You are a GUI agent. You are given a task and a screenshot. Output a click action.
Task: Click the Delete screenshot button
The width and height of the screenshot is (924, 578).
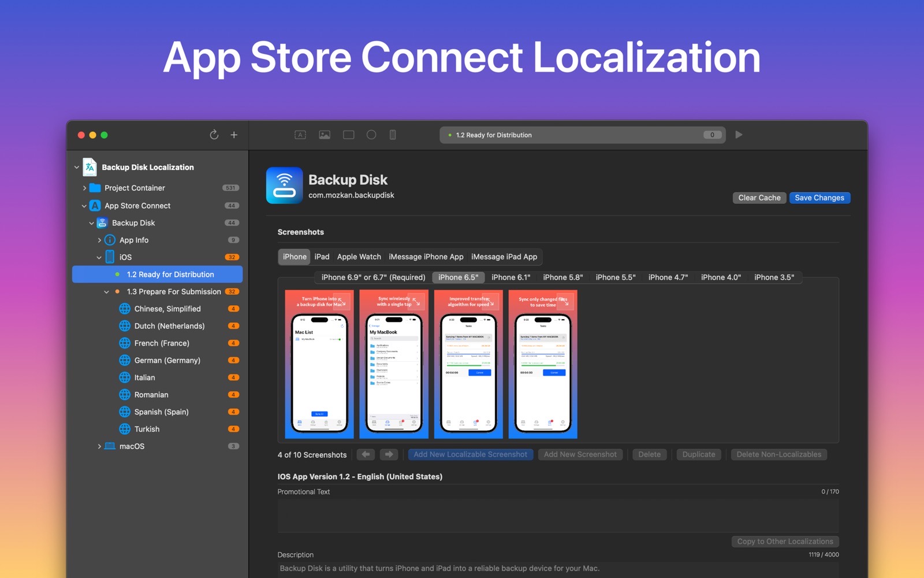(650, 454)
